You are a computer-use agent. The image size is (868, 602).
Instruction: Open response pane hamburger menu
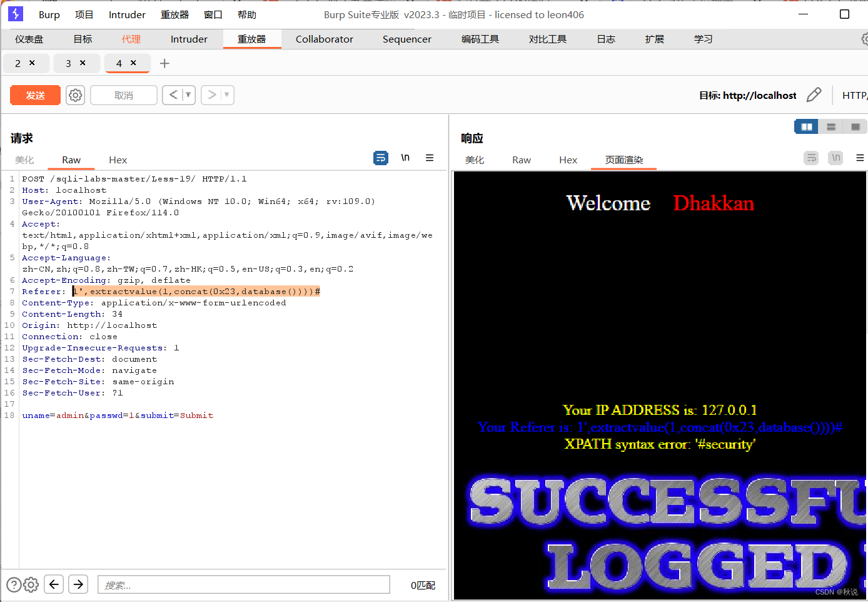(x=860, y=158)
